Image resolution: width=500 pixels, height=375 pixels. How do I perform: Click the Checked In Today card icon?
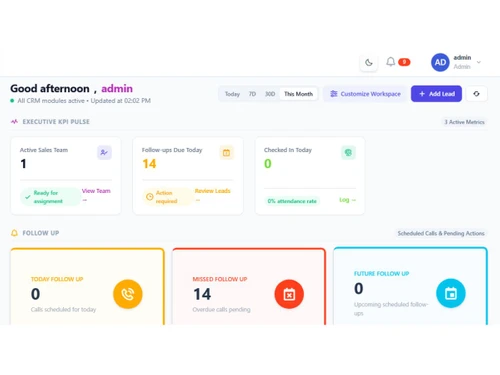348,153
